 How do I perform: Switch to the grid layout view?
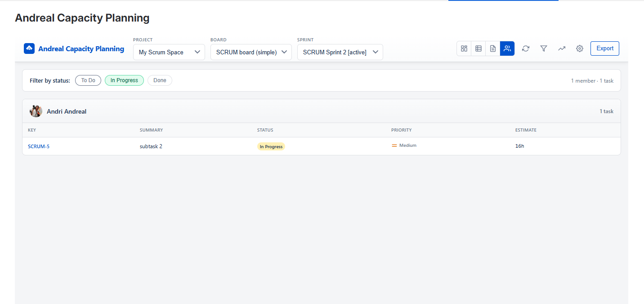click(x=464, y=48)
